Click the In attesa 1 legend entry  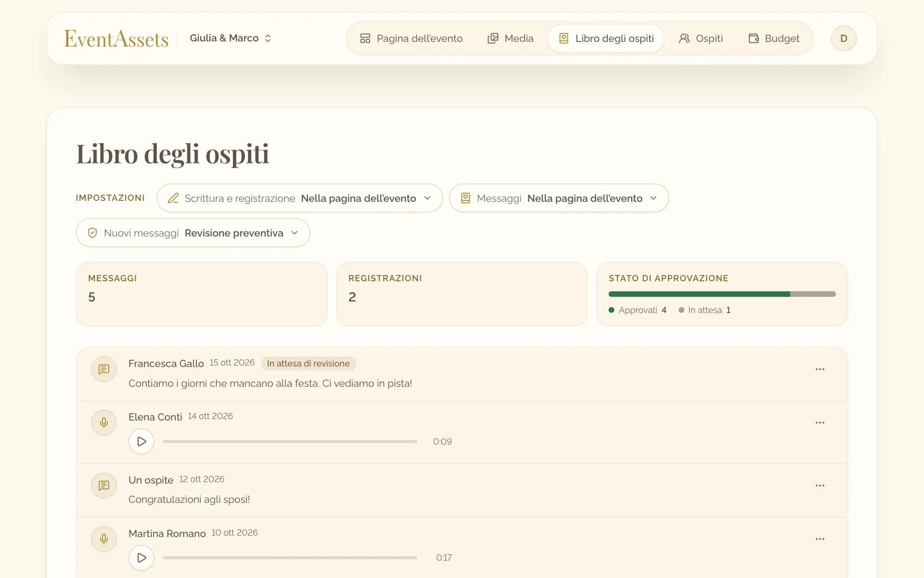click(705, 310)
